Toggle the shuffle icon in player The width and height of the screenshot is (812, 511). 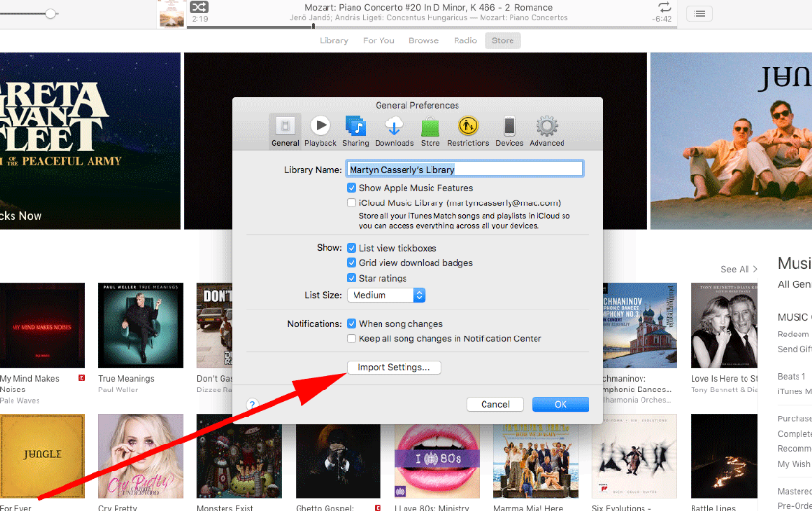click(199, 7)
